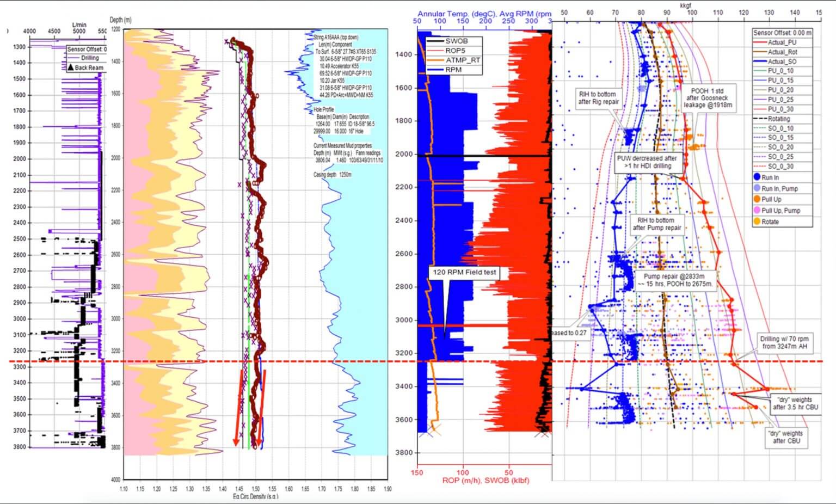Click the '120 RPM Field test' annotation
Image resolution: width=836 pixels, height=504 pixels.
click(464, 272)
